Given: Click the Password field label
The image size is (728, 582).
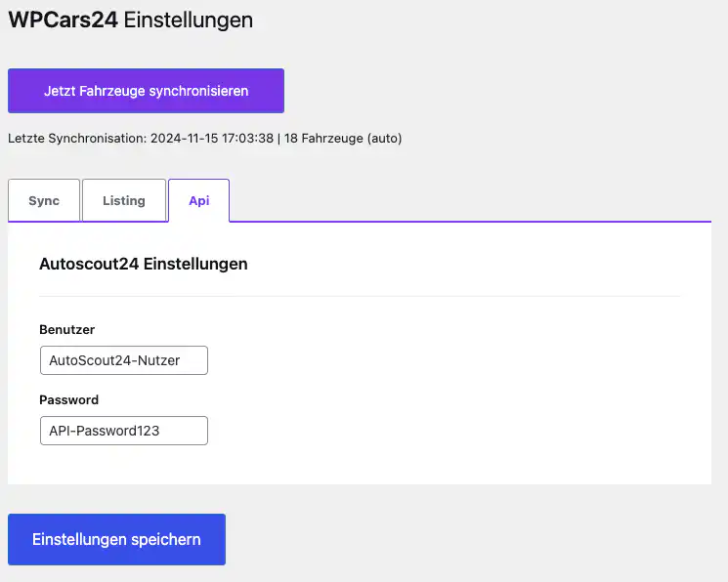Looking at the screenshot, I should [x=68, y=399].
